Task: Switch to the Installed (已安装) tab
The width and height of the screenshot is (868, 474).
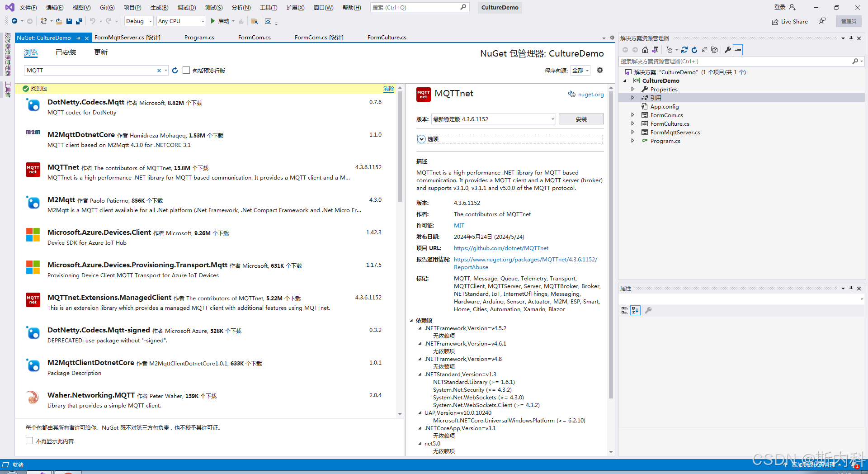Action: click(x=66, y=52)
